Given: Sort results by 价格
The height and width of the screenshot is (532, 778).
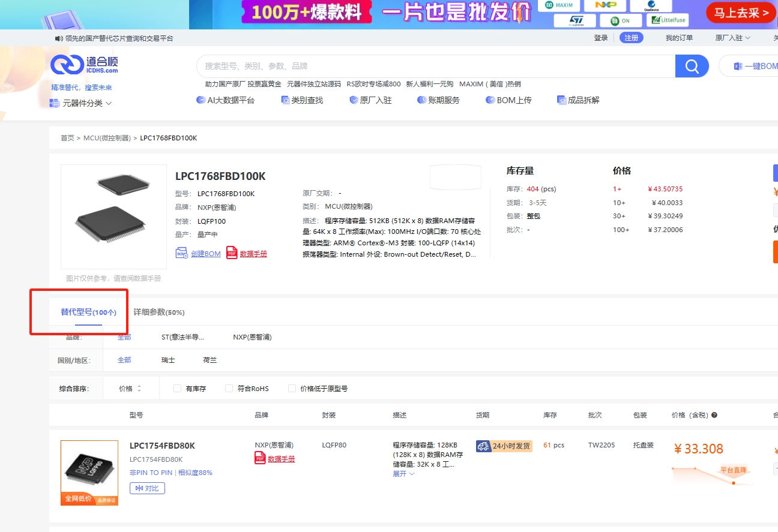Looking at the screenshot, I should [x=130, y=389].
